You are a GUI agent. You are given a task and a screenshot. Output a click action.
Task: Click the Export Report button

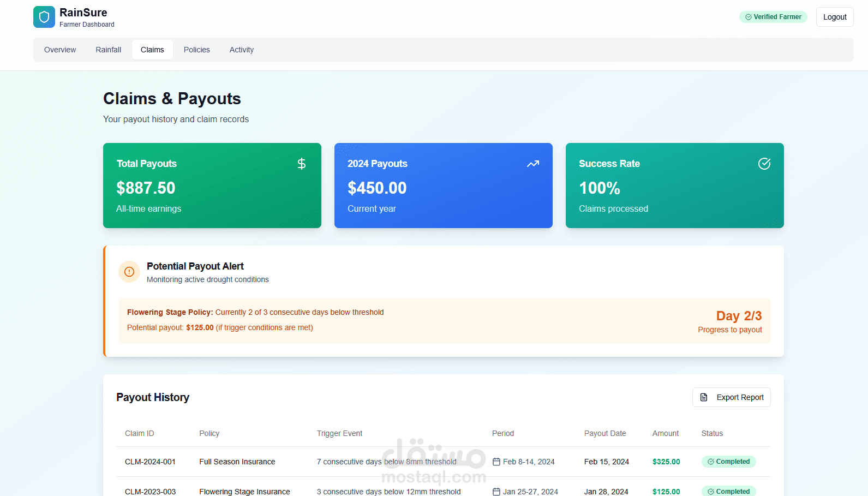point(732,397)
